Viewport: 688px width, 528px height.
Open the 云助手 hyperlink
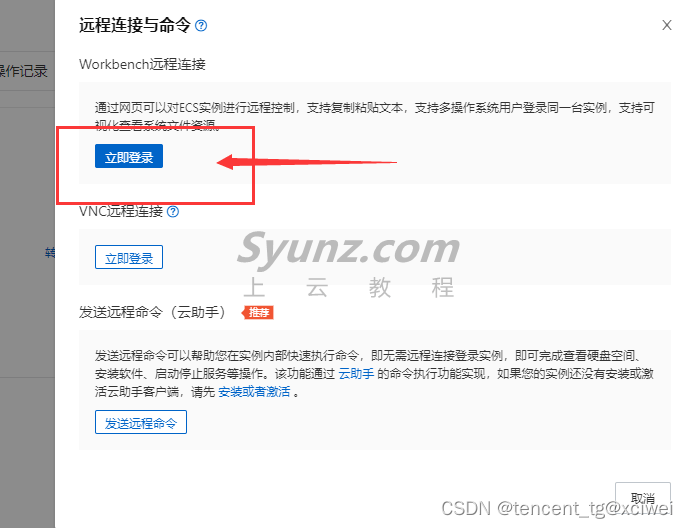(356, 374)
